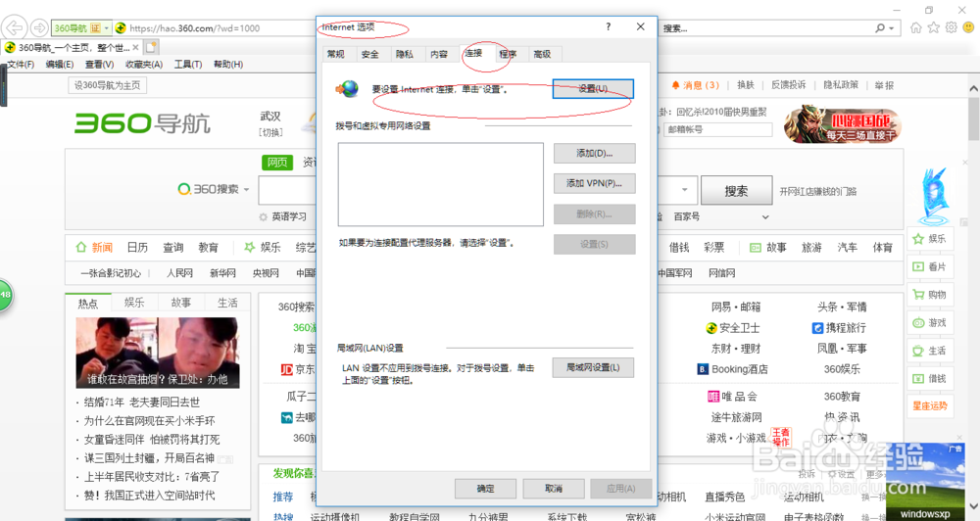Open the 360导航 address bar dropdown arrow

(107, 28)
